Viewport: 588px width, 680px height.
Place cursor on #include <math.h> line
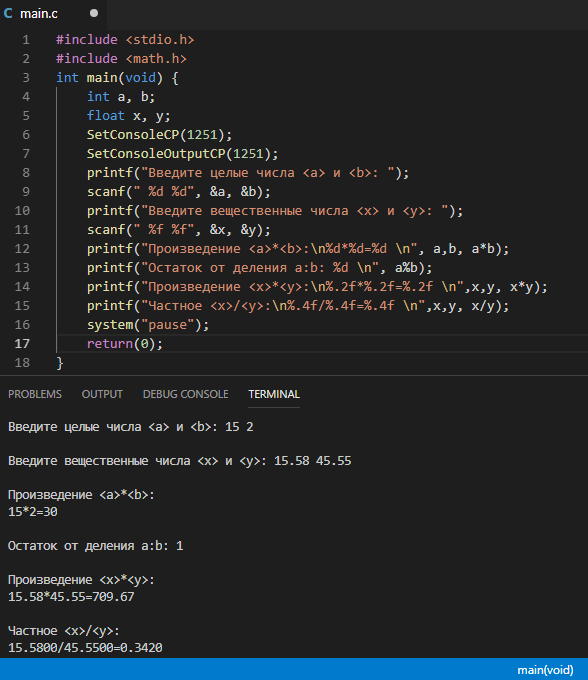(121, 59)
